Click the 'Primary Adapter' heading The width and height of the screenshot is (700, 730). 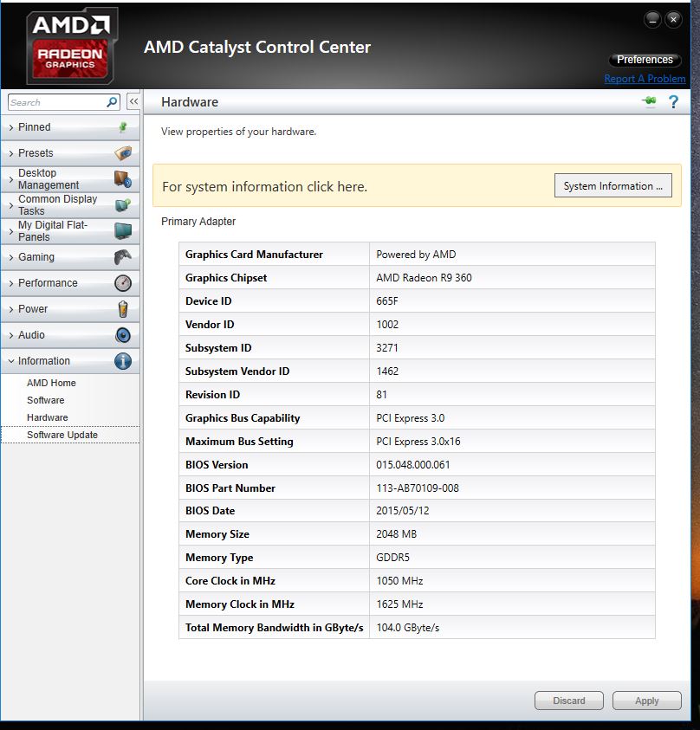point(198,221)
